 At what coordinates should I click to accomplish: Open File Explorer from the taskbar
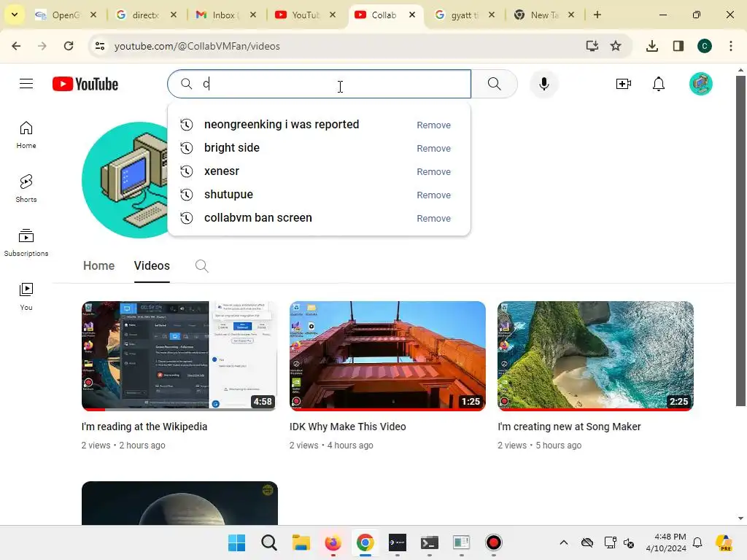[x=301, y=542]
